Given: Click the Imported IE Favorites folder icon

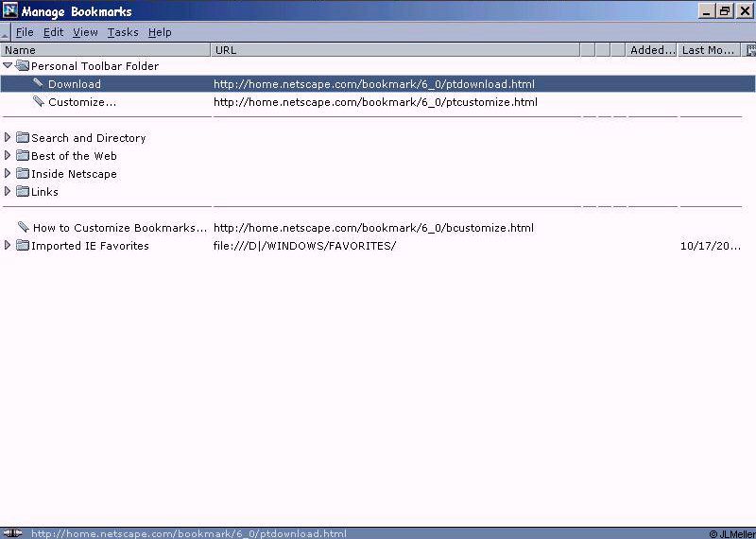Looking at the screenshot, I should pos(22,245).
